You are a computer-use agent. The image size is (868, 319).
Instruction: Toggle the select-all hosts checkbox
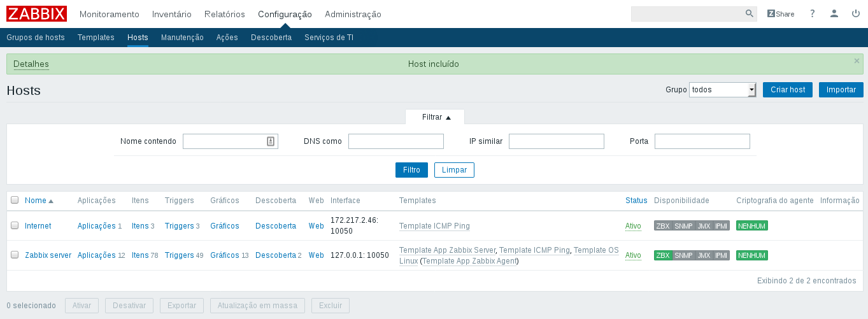point(15,200)
